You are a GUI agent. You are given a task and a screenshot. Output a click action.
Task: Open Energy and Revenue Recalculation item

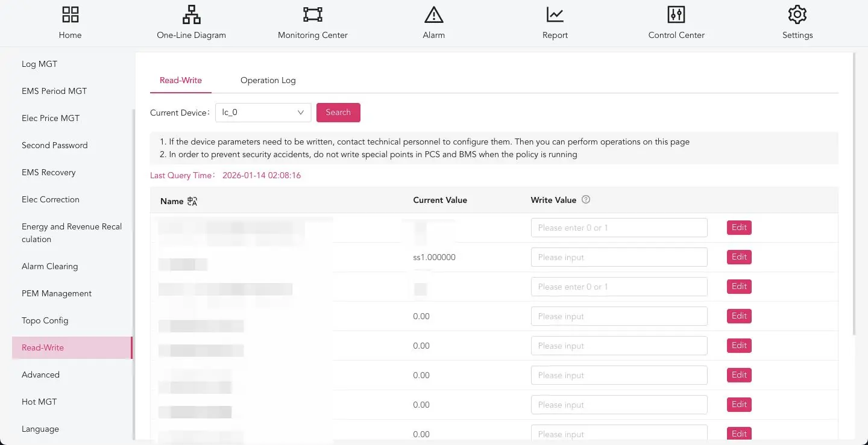click(x=72, y=233)
